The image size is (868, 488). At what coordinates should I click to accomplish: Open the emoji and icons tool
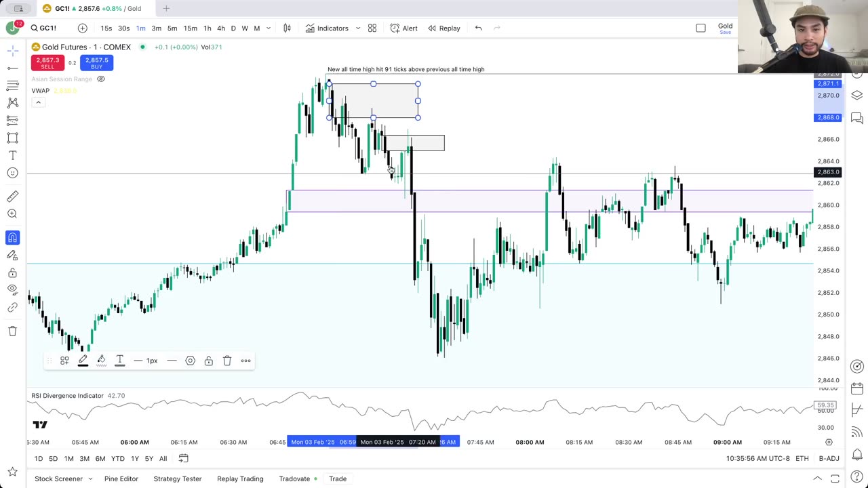click(x=12, y=173)
